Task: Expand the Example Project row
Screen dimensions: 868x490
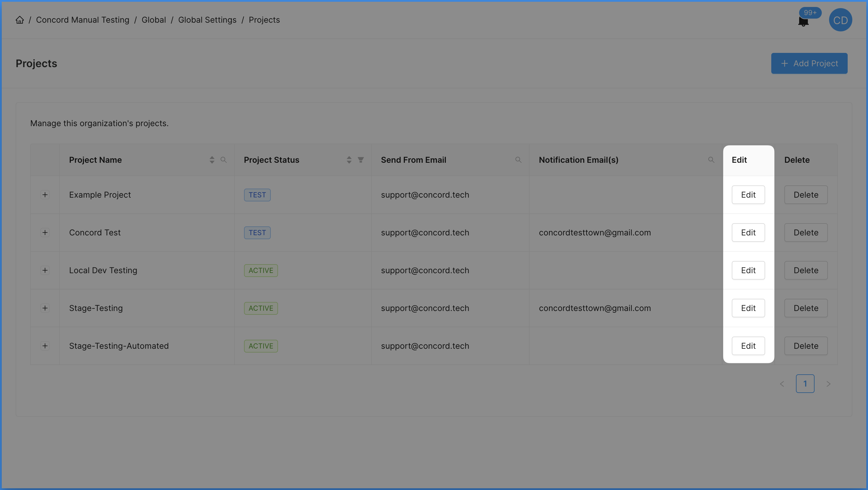Action: [45, 194]
